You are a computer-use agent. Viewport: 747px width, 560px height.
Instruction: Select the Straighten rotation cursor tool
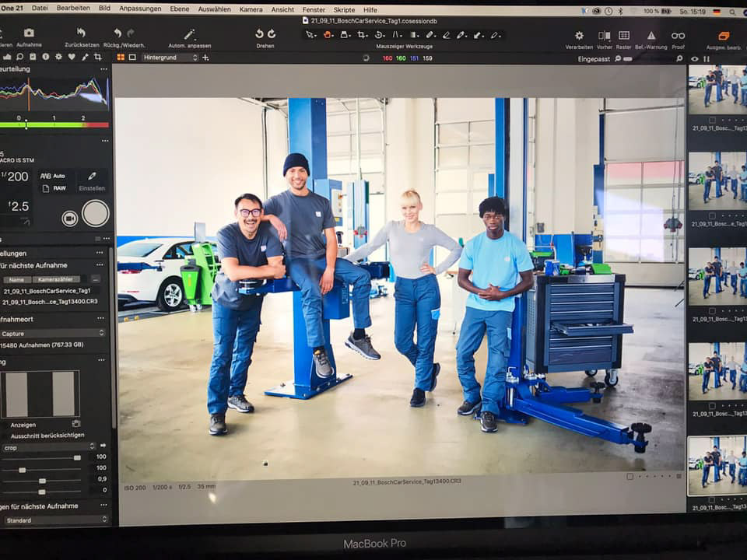(379, 35)
